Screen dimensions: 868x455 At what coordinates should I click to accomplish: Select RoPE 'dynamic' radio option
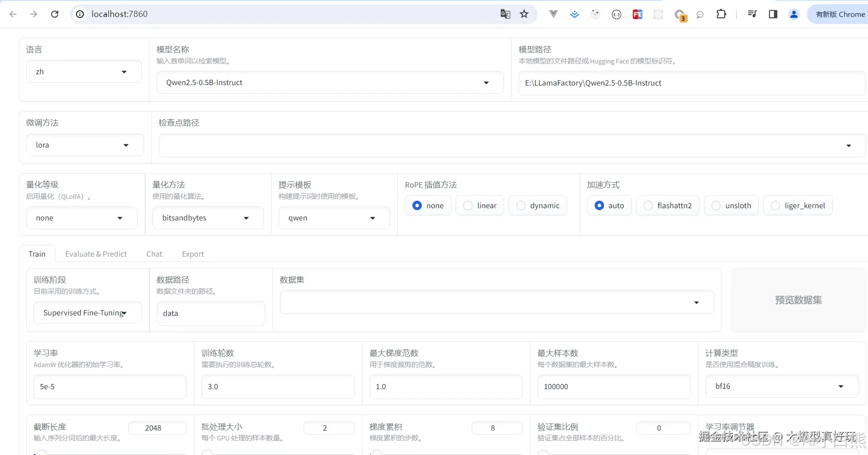(538, 205)
